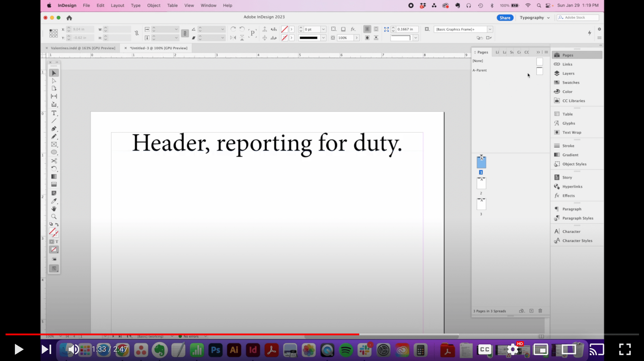The width and height of the screenshot is (644, 361).
Task: Open Basic Graphics Frame style dropdown
Action: (490, 29)
